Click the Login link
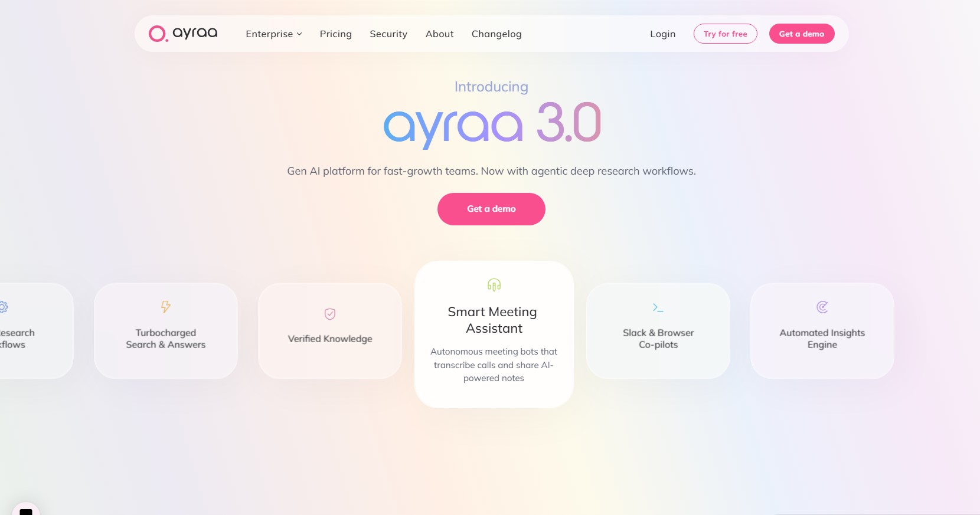The height and width of the screenshot is (515, 980). pos(662,34)
